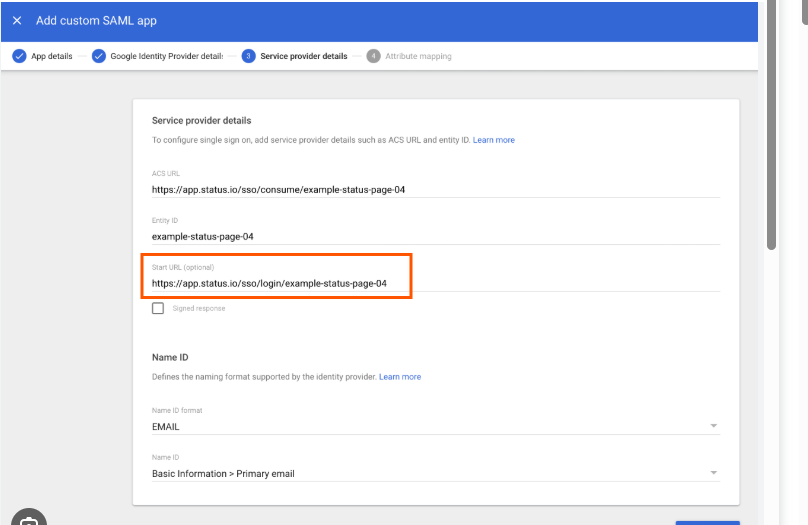Screen dimensions: 808x525
Task: Click the Google Identity Provider checkmark icon
Action: 99,56
